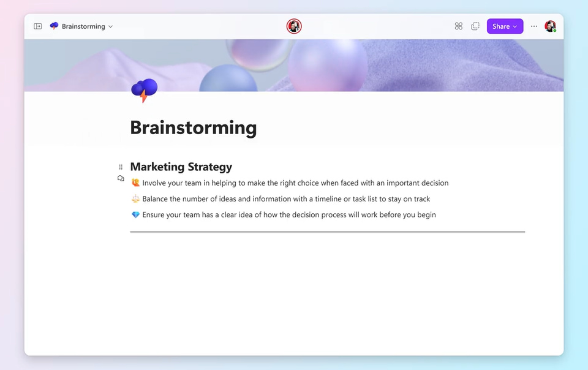
Task: Click the collaborator avatar in the top center
Action: pos(294,26)
